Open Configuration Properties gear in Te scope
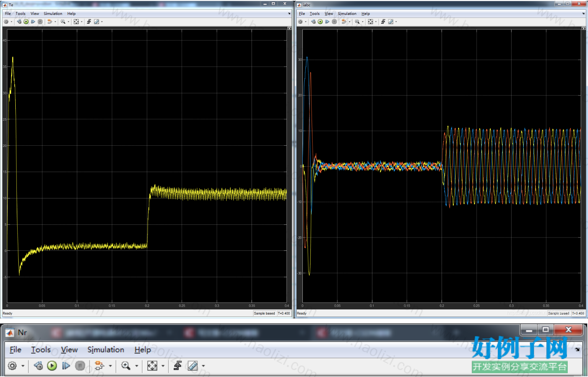Screen dimensions: 588x377 (x=6, y=22)
